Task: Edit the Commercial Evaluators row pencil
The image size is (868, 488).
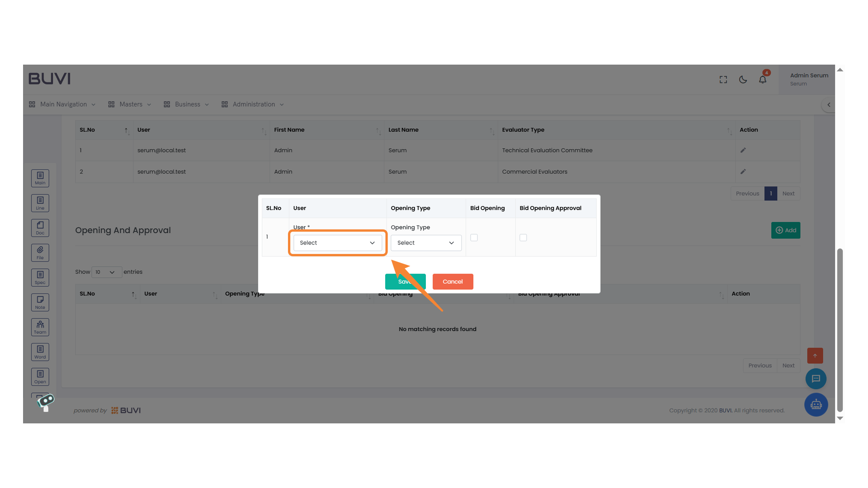Action: pyautogui.click(x=743, y=172)
